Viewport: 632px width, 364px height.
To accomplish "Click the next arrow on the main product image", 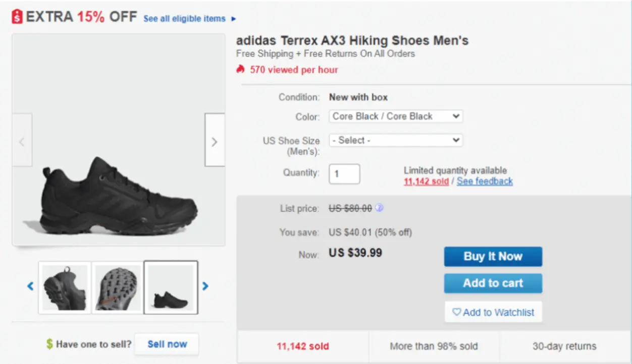I will pyautogui.click(x=214, y=141).
